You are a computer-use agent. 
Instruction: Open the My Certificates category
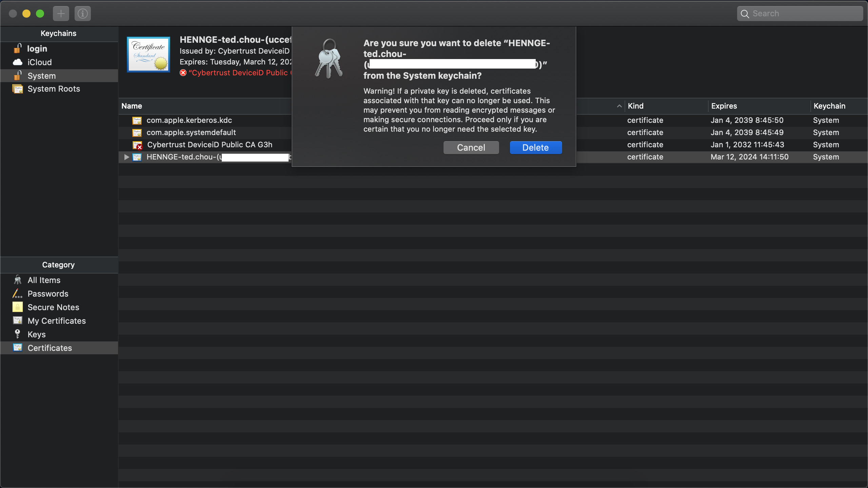pos(57,321)
